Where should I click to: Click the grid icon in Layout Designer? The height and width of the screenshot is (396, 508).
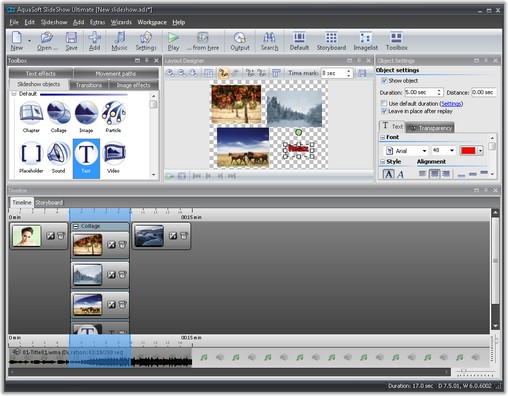[208, 73]
